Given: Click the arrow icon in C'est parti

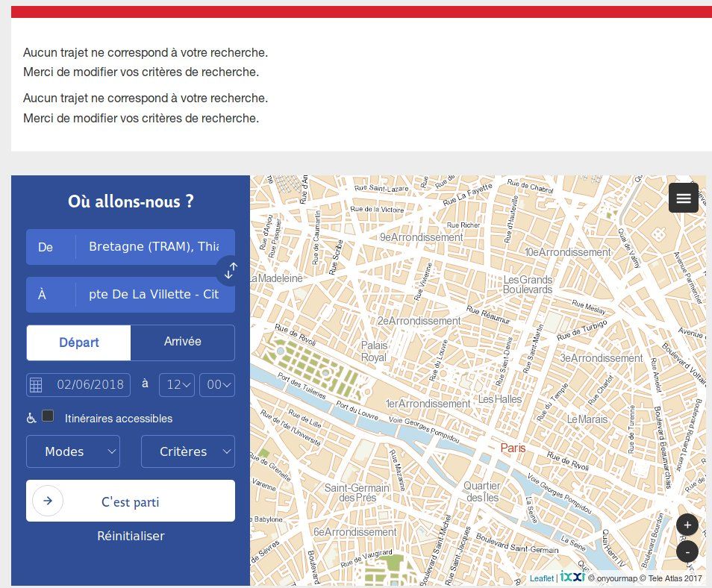Looking at the screenshot, I should click(48, 501).
